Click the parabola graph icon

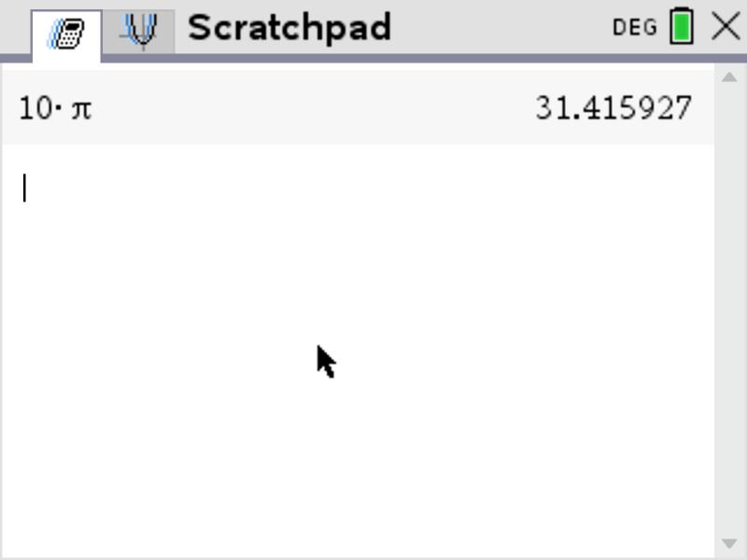pos(138,31)
